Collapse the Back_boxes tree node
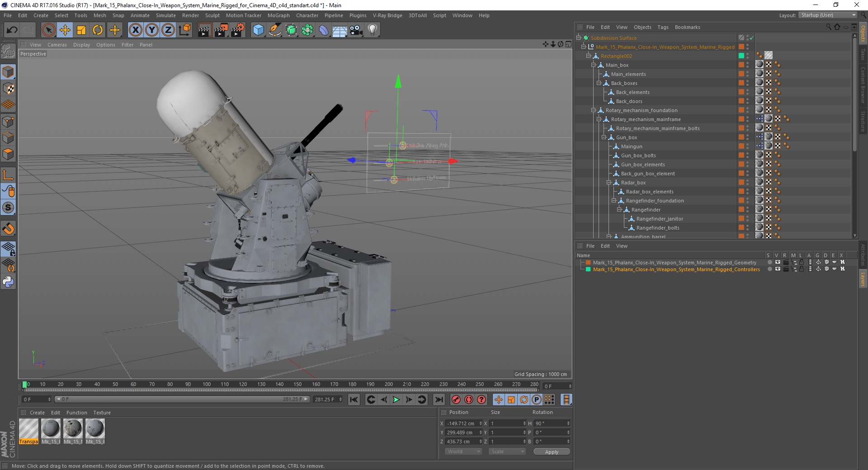This screenshot has width=868, height=470. tap(599, 83)
